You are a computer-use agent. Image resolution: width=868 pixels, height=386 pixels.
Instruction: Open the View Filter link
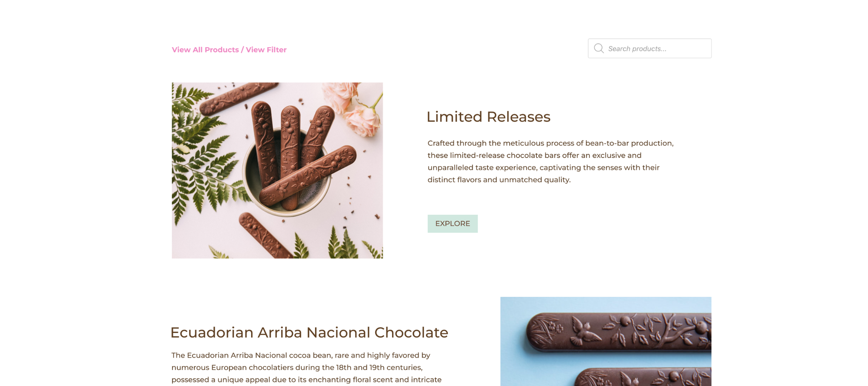[x=266, y=50]
